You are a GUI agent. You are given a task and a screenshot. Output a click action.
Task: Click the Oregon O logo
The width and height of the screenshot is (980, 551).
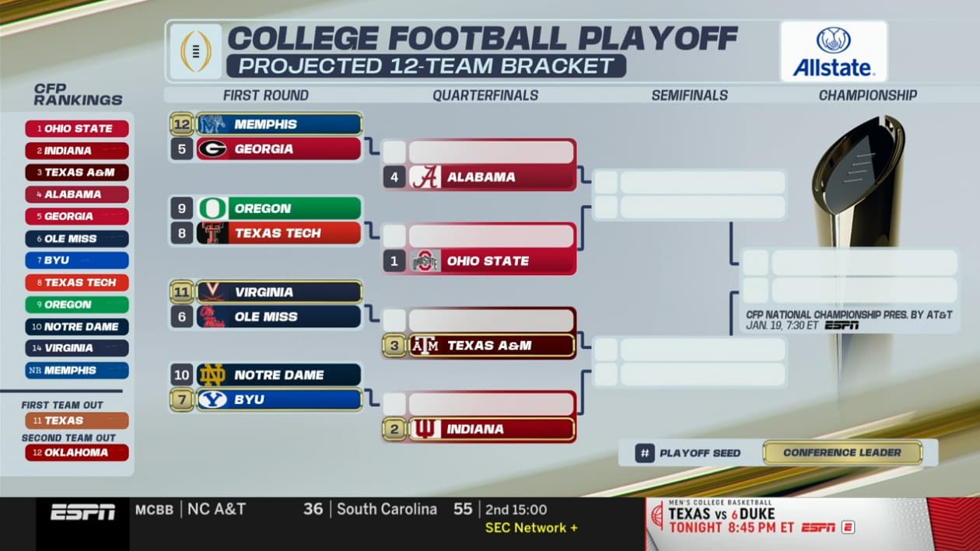(x=212, y=208)
